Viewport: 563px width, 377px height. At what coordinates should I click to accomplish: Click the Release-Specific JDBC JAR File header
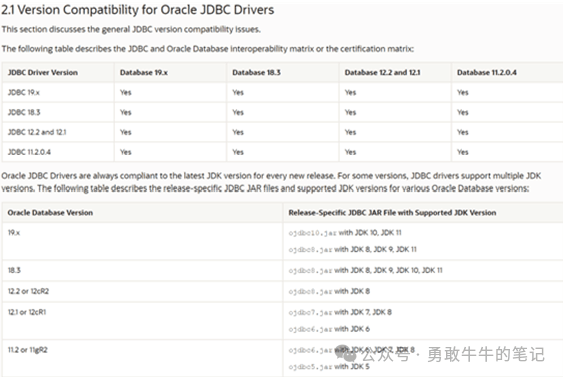point(392,213)
